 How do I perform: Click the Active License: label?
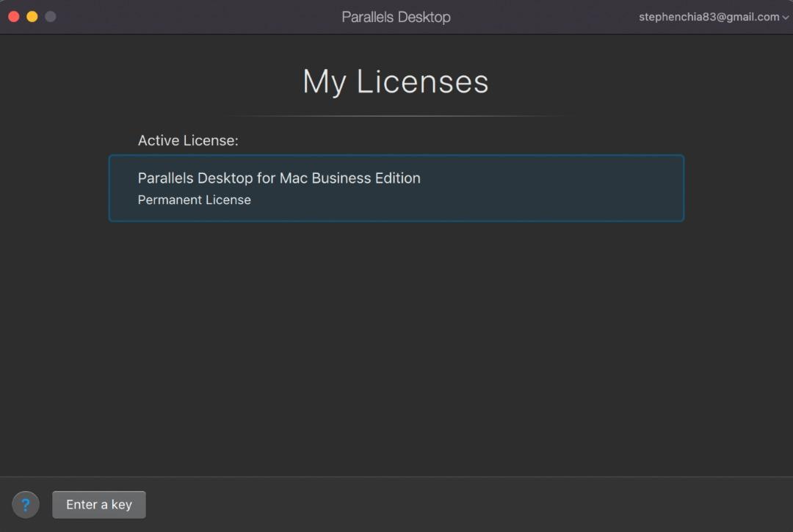tap(188, 140)
